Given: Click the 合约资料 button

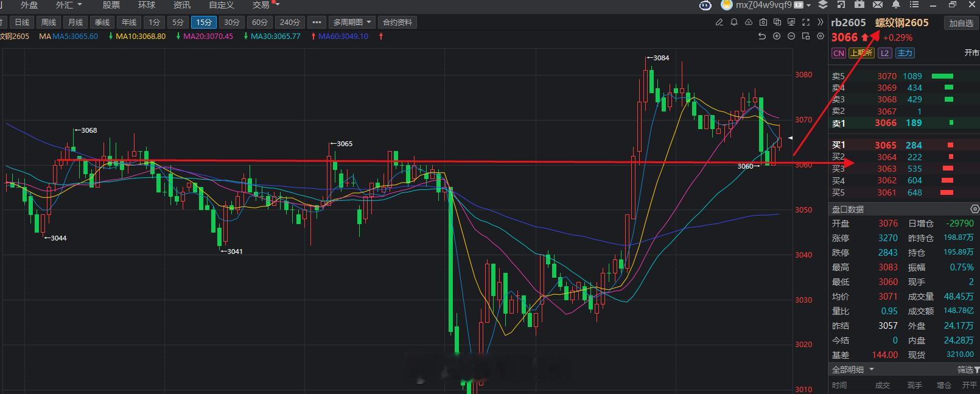Looking at the screenshot, I should point(397,22).
